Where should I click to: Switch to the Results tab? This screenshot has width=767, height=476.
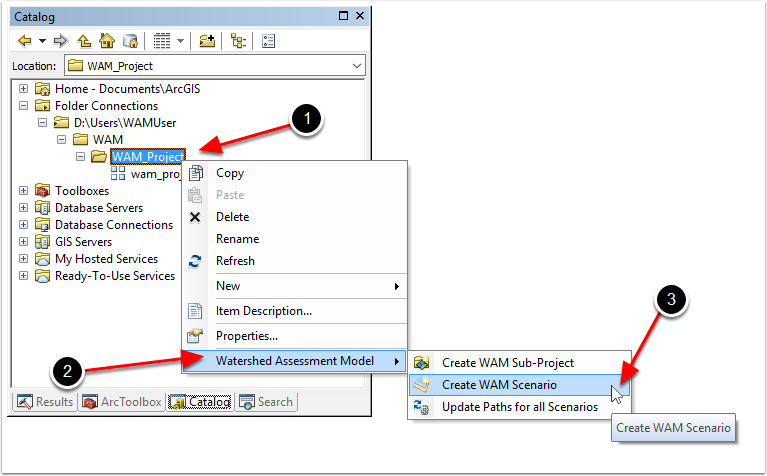click(45, 402)
